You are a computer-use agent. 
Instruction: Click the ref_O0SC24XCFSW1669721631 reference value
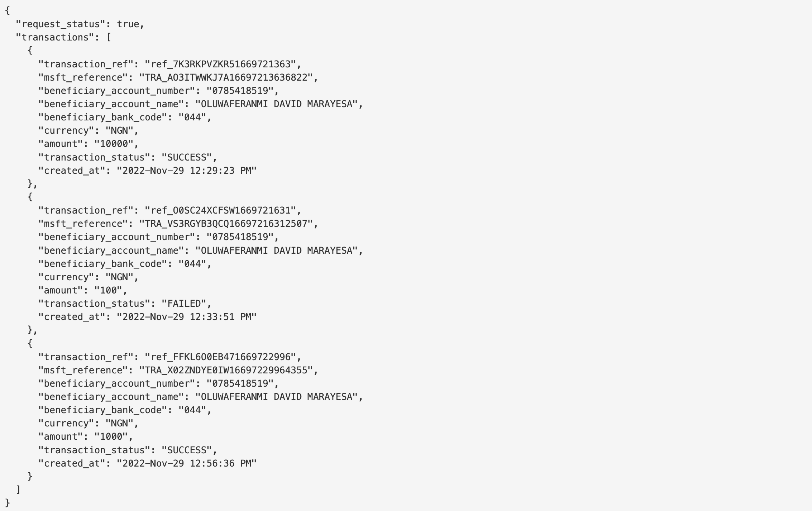click(220, 210)
